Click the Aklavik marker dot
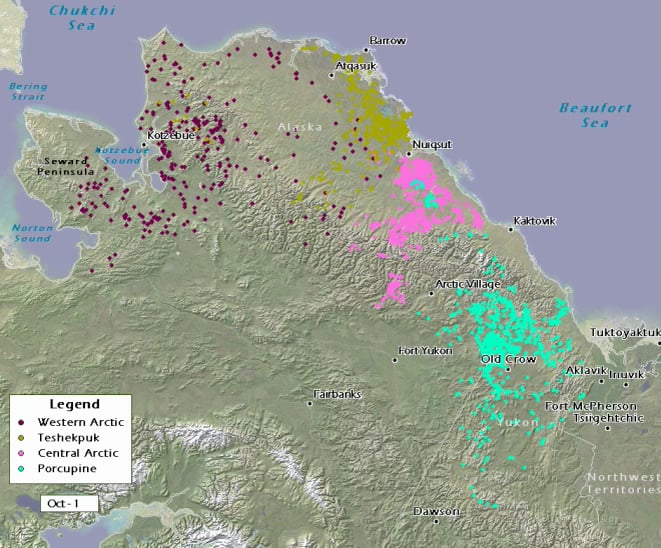The image size is (661, 548). [x=602, y=381]
